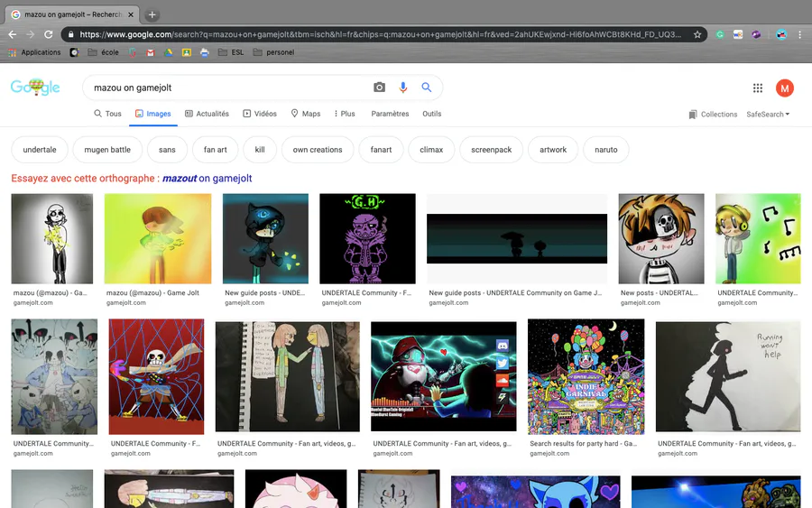The width and height of the screenshot is (812, 508).
Task: Open a new browser tab with the plus icon
Action: [152, 15]
